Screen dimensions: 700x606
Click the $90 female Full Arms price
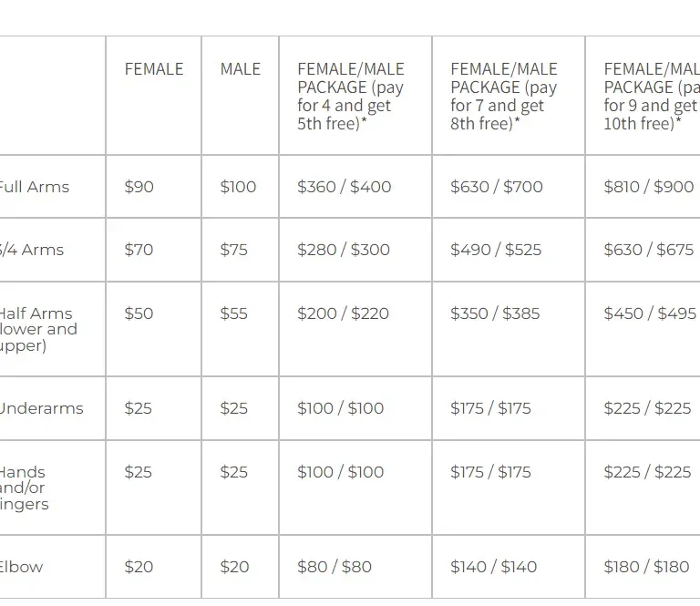point(139,187)
